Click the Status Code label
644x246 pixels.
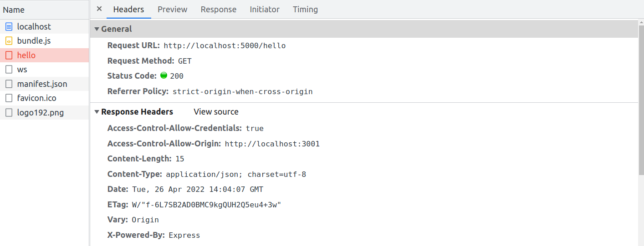(132, 76)
